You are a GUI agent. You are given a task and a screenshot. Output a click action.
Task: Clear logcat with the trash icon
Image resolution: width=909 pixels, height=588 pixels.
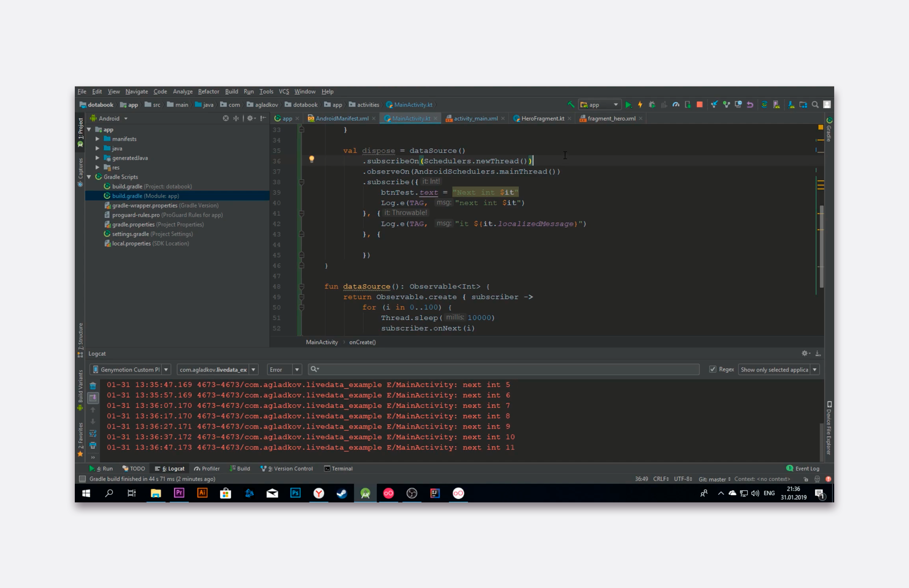pyautogui.click(x=93, y=386)
